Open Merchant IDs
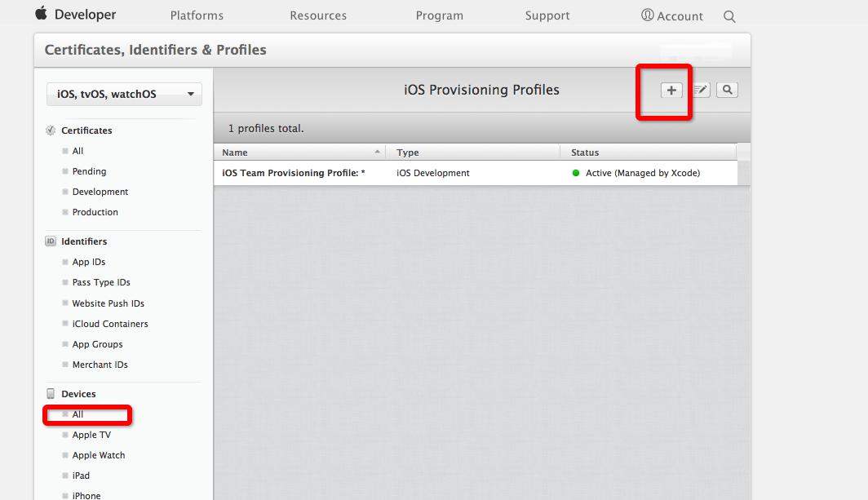The height and width of the screenshot is (500, 868). pyautogui.click(x=100, y=365)
